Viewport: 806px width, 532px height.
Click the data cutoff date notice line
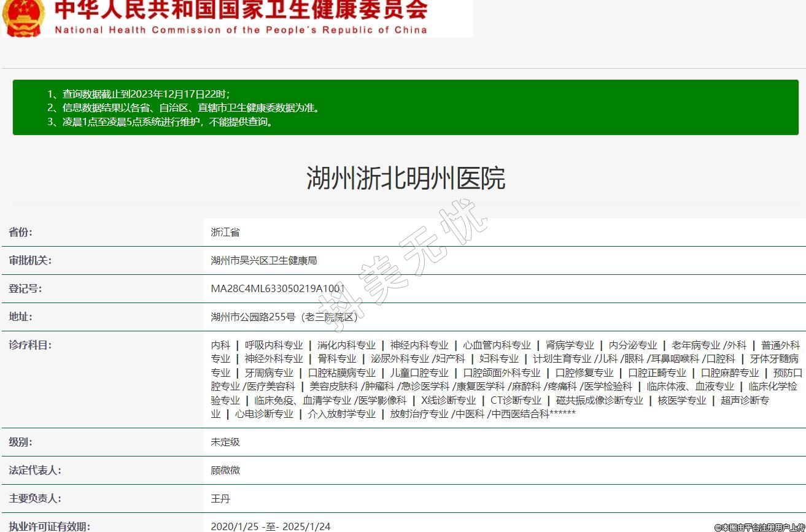(x=139, y=94)
